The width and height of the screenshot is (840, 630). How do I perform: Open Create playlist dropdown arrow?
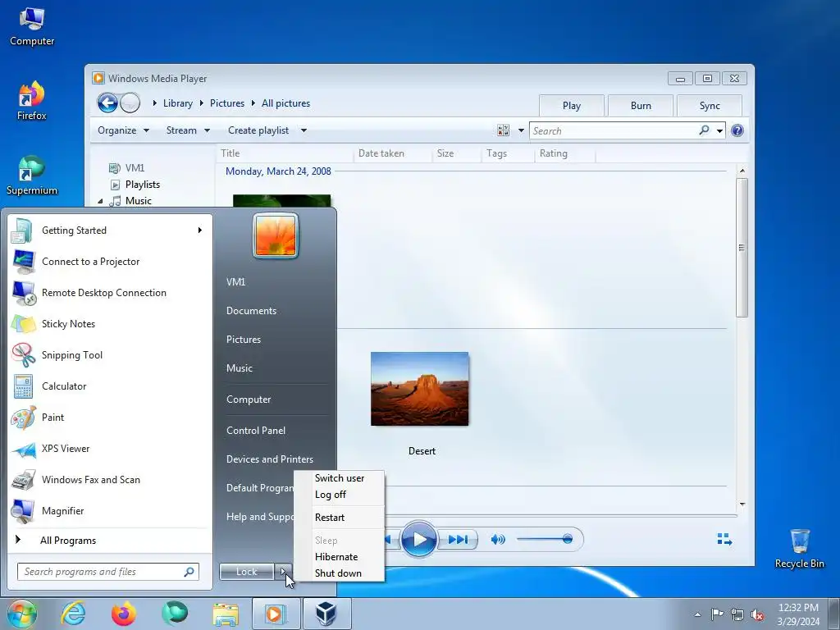[x=304, y=130]
